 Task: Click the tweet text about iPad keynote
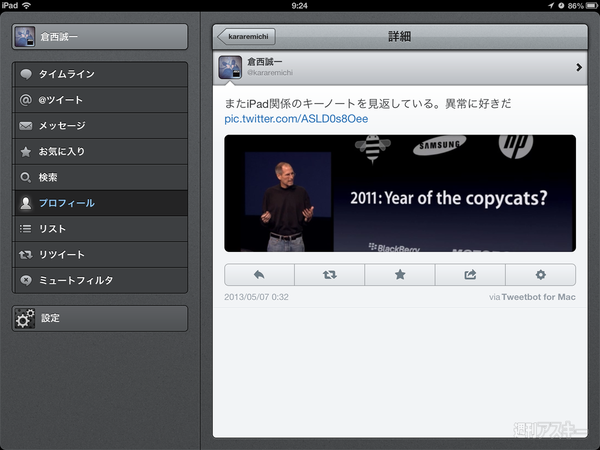click(x=368, y=104)
